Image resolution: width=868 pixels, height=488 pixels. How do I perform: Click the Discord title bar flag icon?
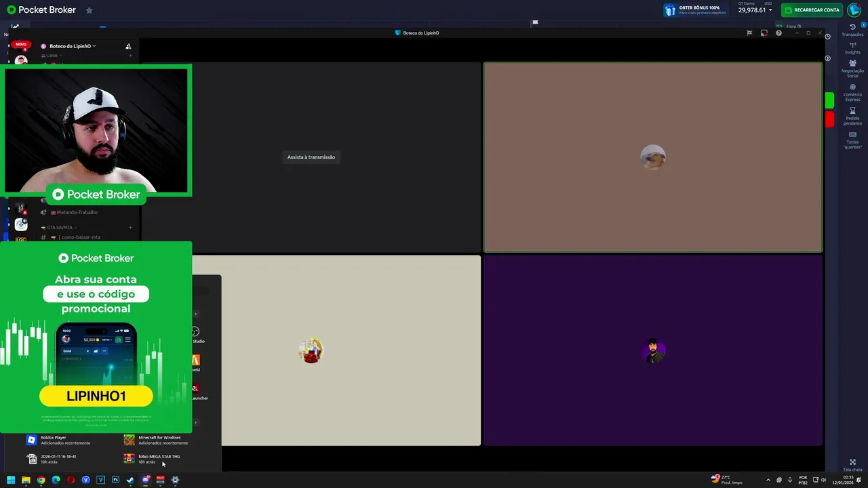(x=749, y=33)
